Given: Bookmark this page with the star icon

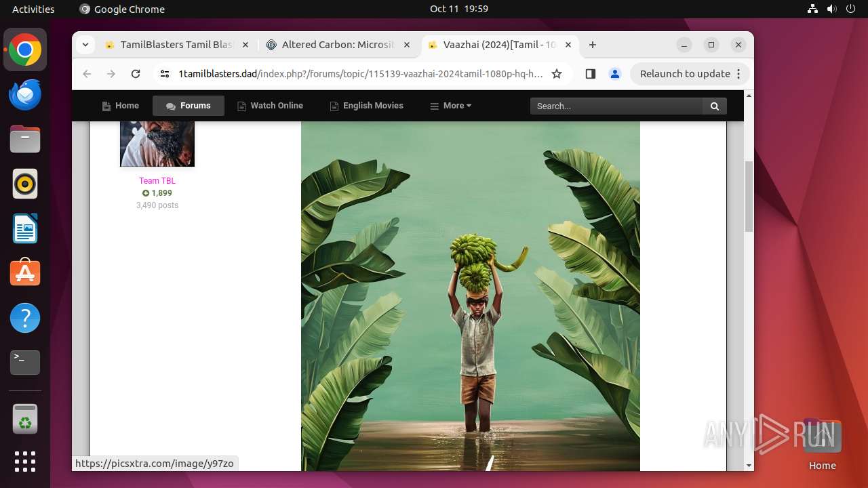Looking at the screenshot, I should (557, 74).
